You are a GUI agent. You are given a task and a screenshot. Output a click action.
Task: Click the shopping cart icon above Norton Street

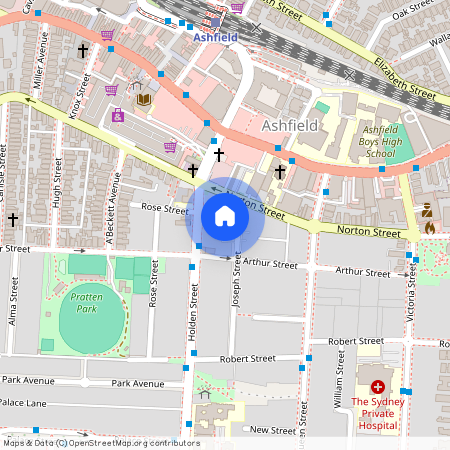(170, 147)
